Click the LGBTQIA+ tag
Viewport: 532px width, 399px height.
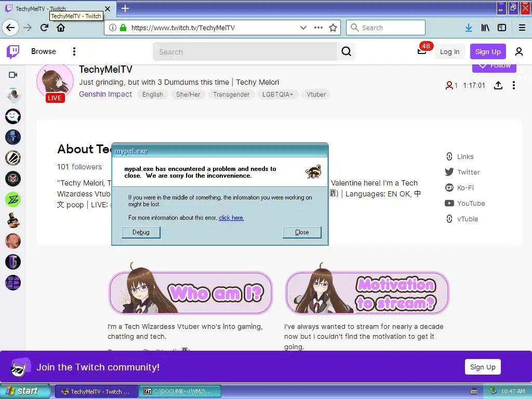pos(277,95)
